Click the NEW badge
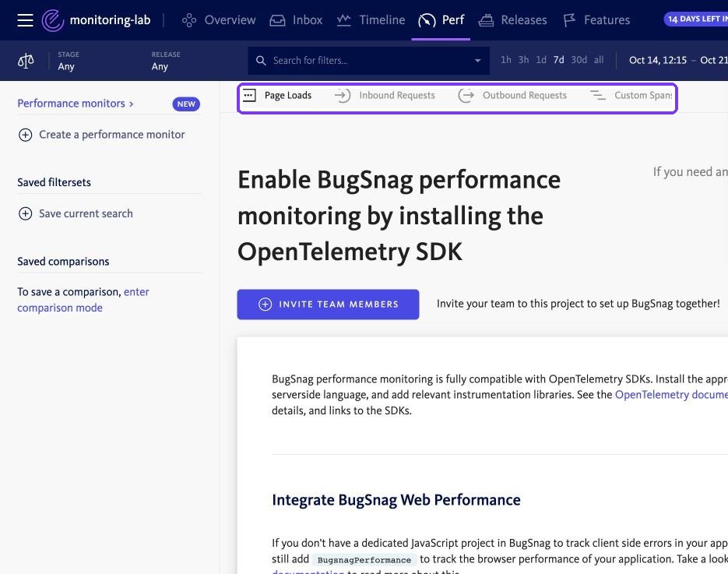This screenshot has height=574, width=728. (x=186, y=104)
